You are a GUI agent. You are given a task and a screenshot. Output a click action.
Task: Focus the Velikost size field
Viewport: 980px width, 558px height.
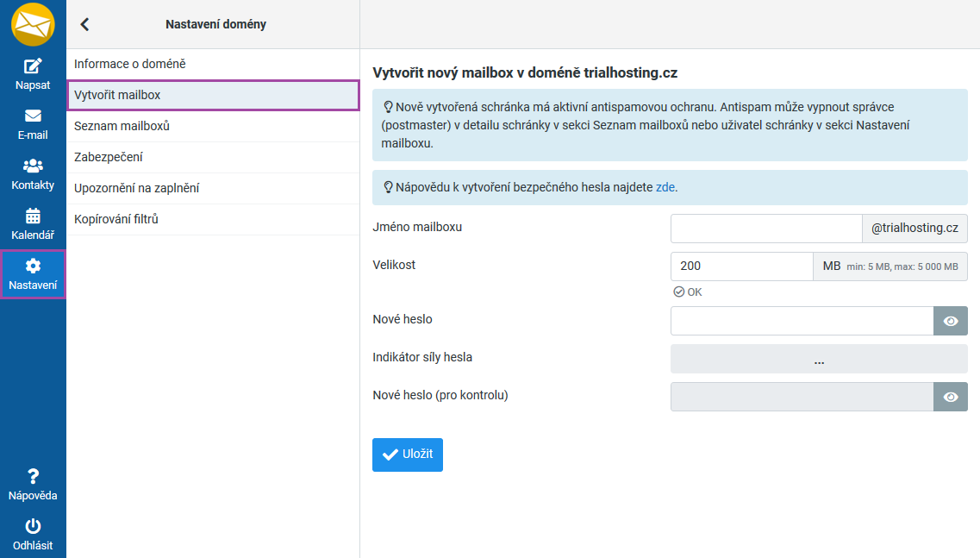click(741, 266)
